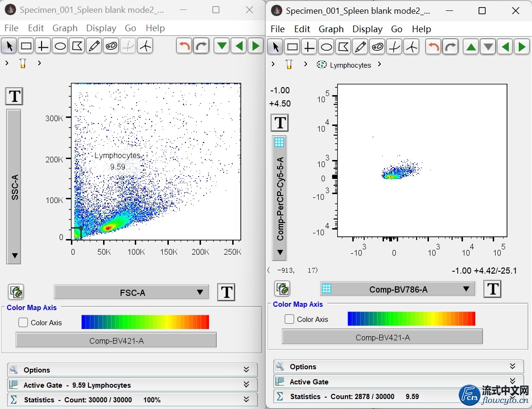Click the undo arrow in left window
532x409 pixels.
pyautogui.click(x=184, y=46)
